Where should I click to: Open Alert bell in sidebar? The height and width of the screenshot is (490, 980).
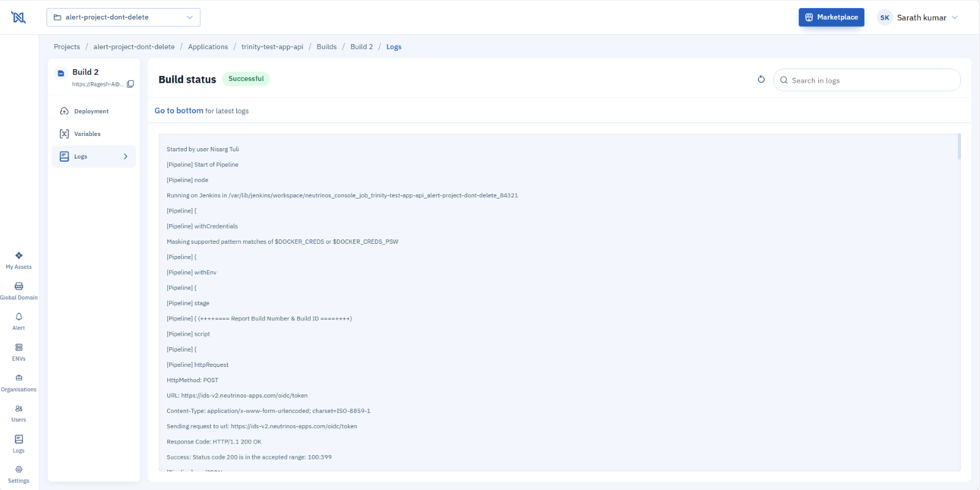click(19, 322)
